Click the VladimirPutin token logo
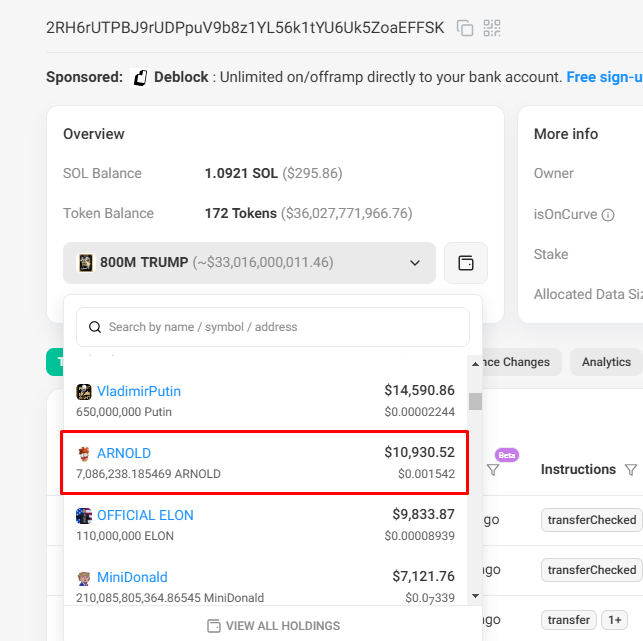The width and height of the screenshot is (643, 641). 84,392
